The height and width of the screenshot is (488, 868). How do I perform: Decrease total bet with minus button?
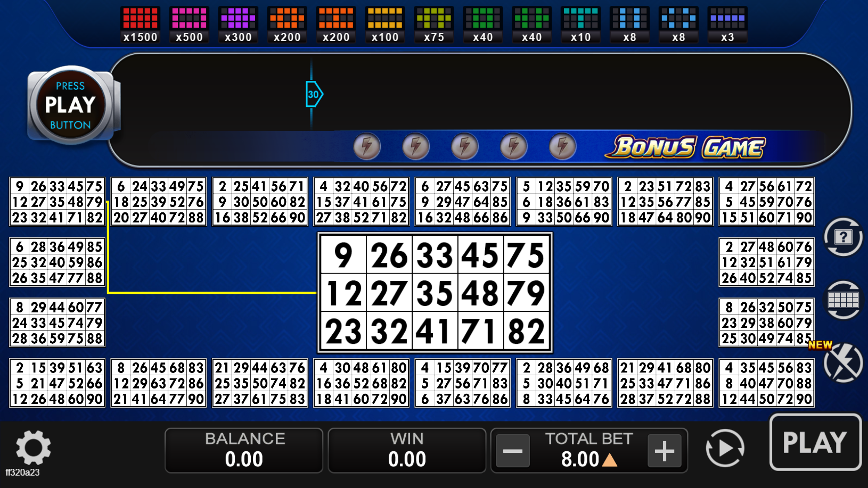pyautogui.click(x=512, y=451)
